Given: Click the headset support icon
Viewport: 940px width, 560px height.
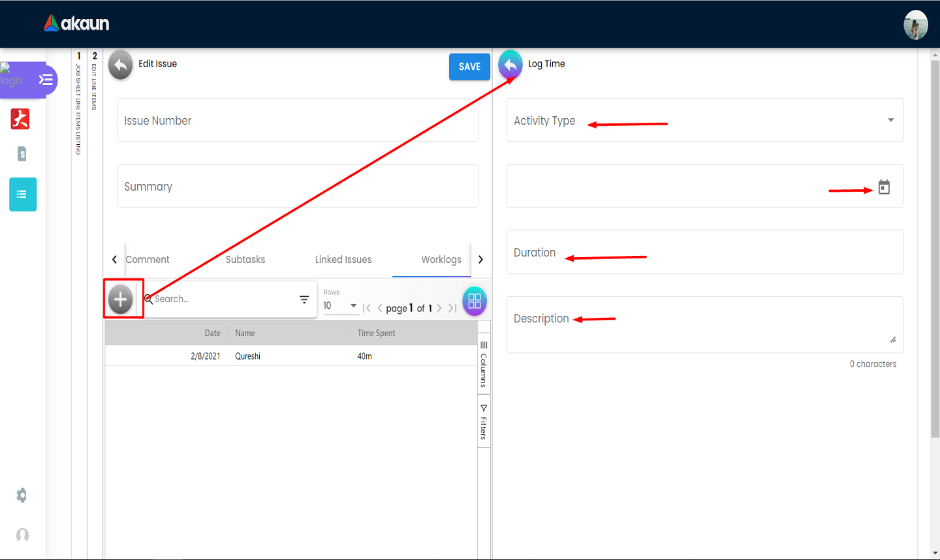Looking at the screenshot, I should (22, 535).
